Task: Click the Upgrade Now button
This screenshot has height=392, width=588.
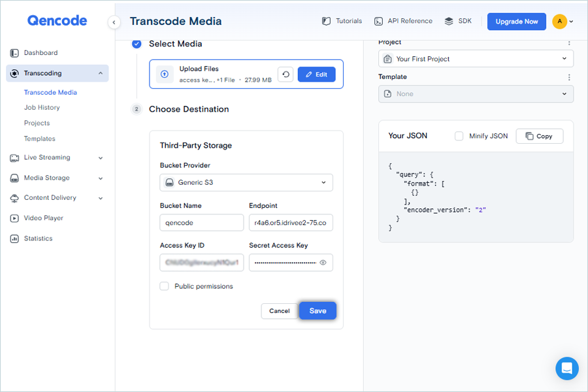Action: tap(516, 22)
